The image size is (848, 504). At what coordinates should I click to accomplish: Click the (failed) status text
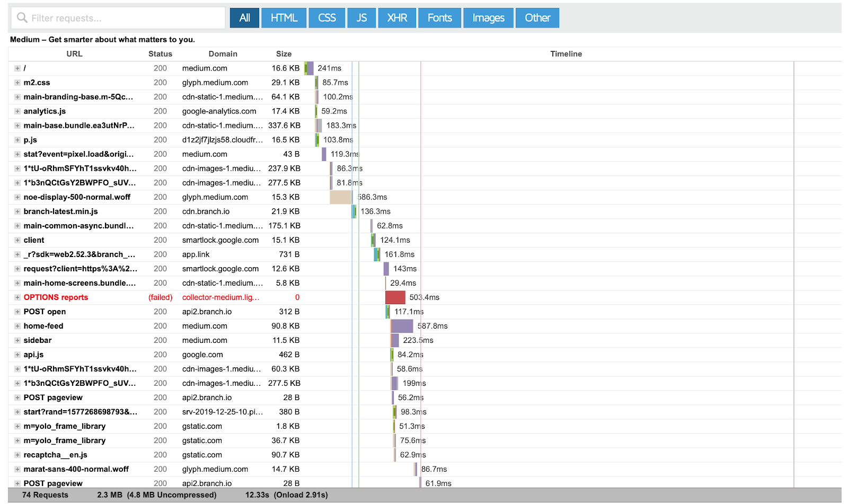[x=161, y=297]
